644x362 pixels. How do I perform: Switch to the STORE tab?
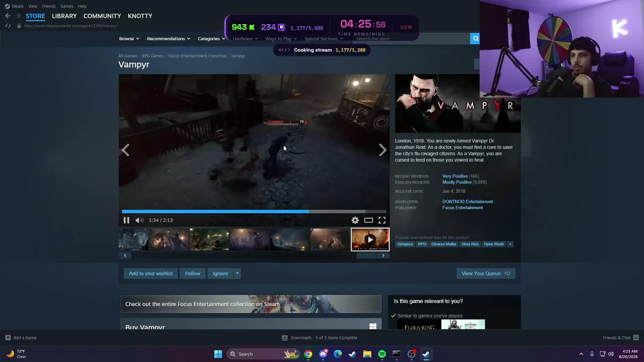(35, 16)
